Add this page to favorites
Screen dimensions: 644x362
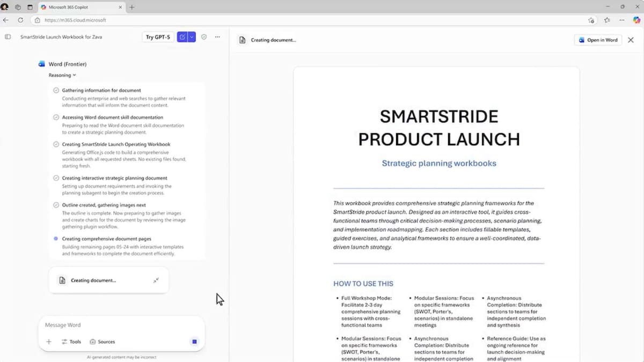[591, 20]
